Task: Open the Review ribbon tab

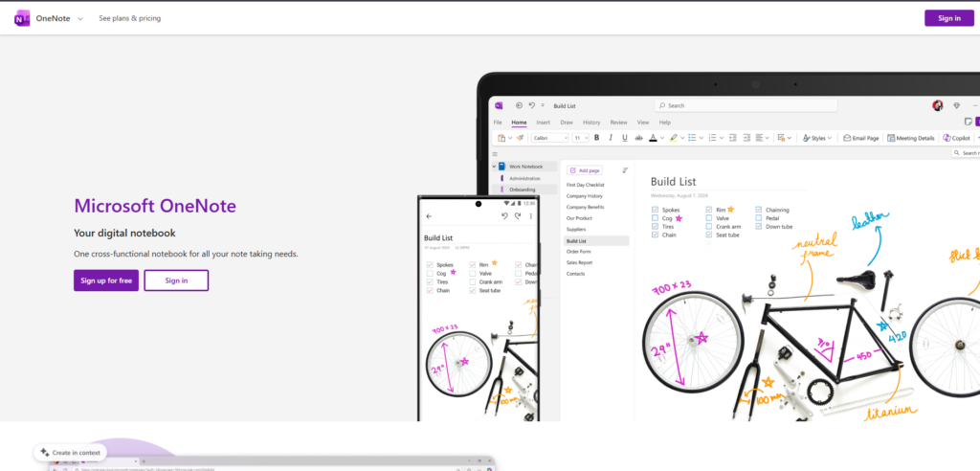Action: 619,123
